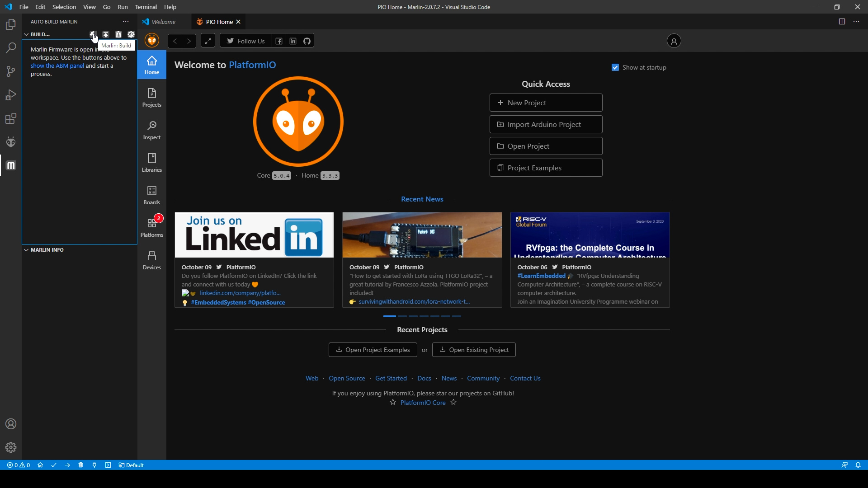Uncheck Show at startup checkbox
The width and height of the screenshot is (868, 488).
(615, 67)
